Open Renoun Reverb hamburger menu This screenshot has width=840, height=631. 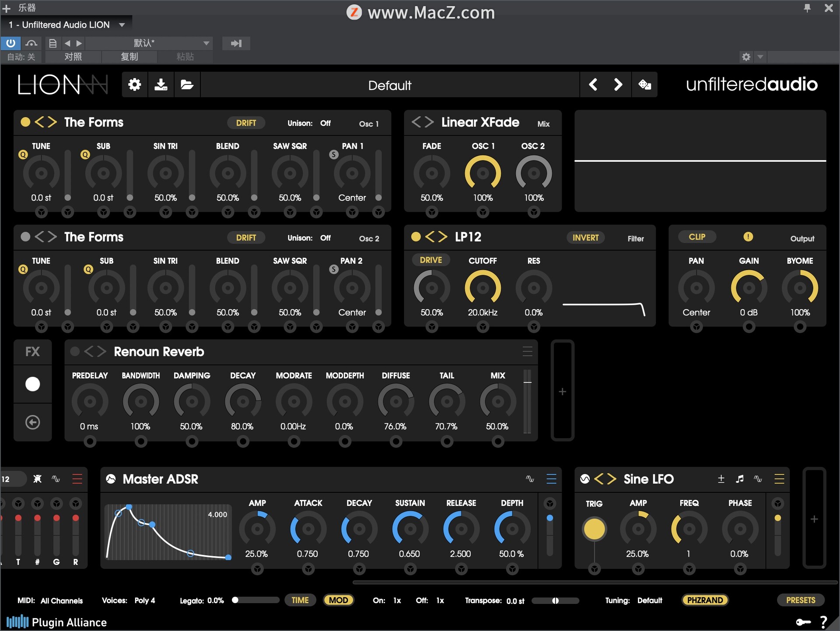click(527, 351)
